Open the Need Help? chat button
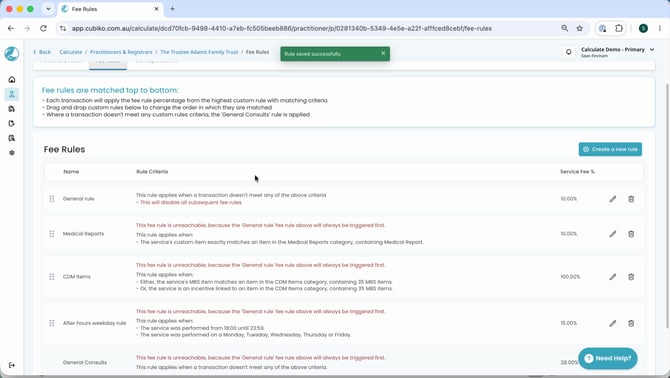 [608, 358]
